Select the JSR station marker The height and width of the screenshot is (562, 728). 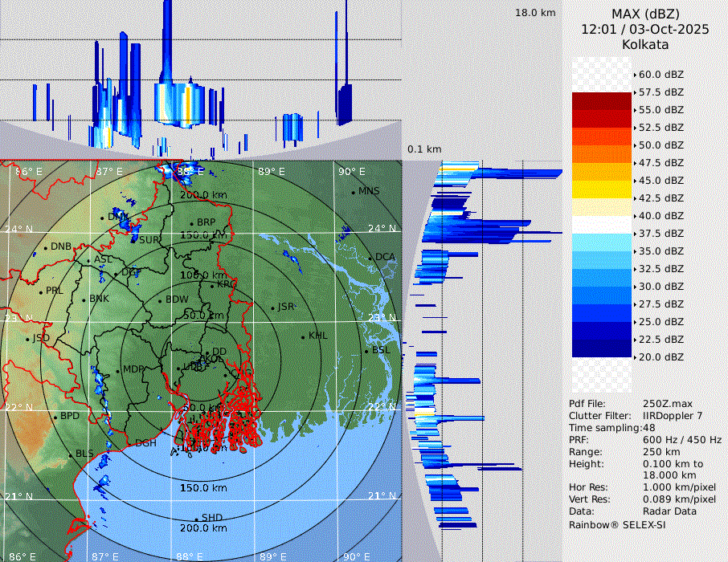pos(272,307)
